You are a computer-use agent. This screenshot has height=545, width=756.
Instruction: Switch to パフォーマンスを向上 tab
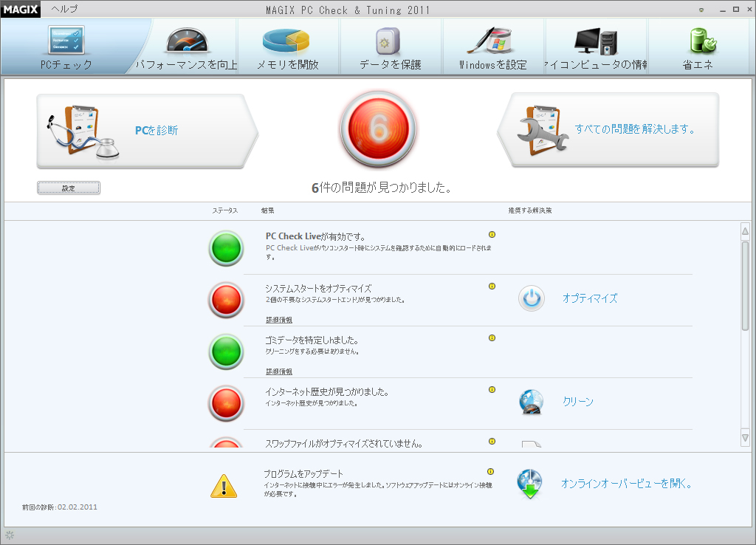coord(187,47)
